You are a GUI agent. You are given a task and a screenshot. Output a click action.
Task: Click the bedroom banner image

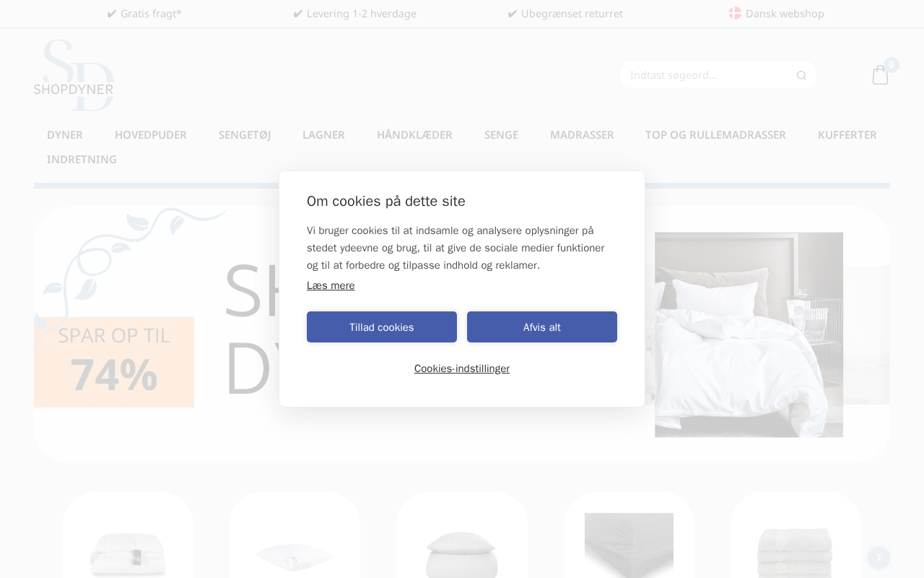pyautogui.click(x=749, y=335)
